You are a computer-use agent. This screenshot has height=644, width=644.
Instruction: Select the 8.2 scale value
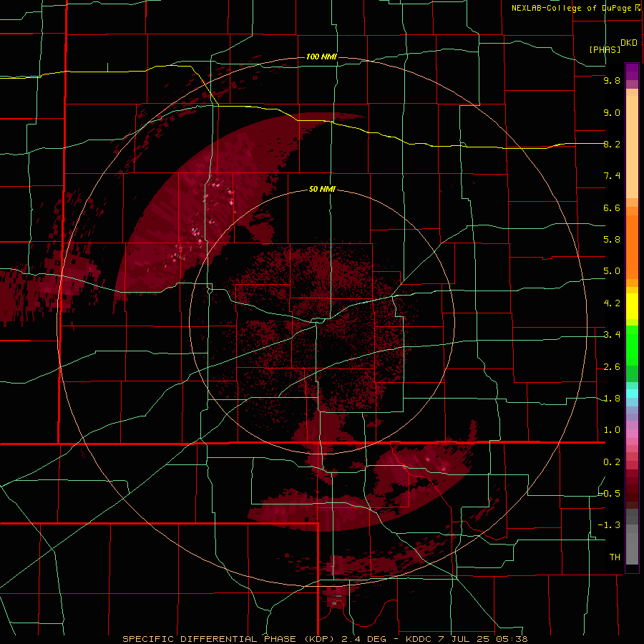612,144
